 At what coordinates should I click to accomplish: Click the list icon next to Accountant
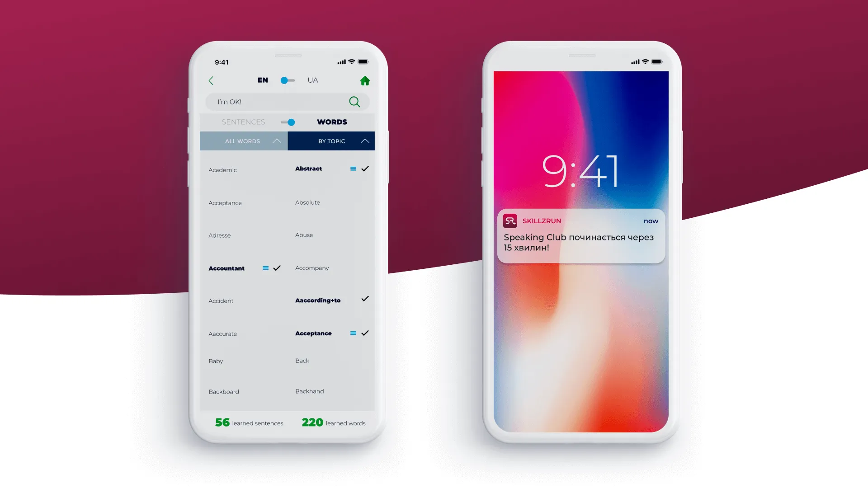(x=264, y=267)
